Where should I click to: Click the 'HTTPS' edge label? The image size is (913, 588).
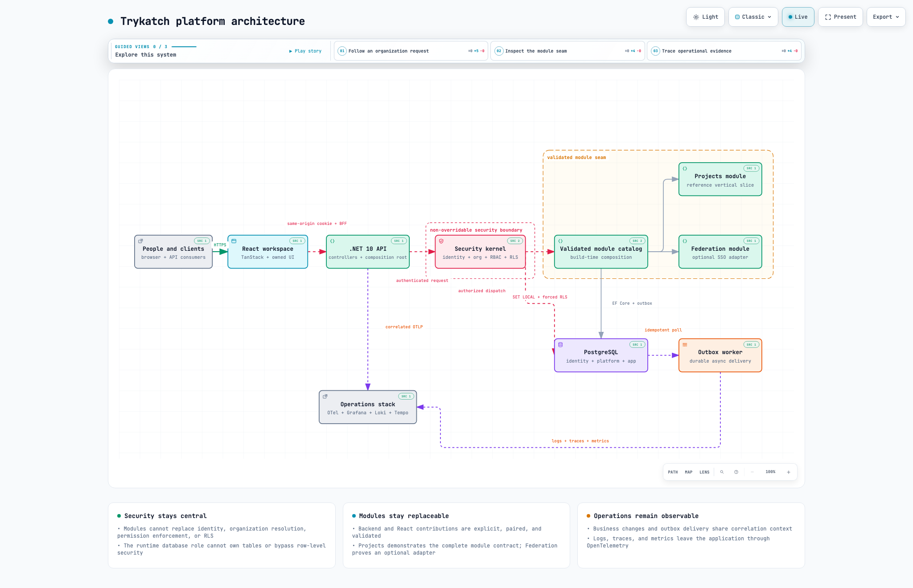pos(220,245)
